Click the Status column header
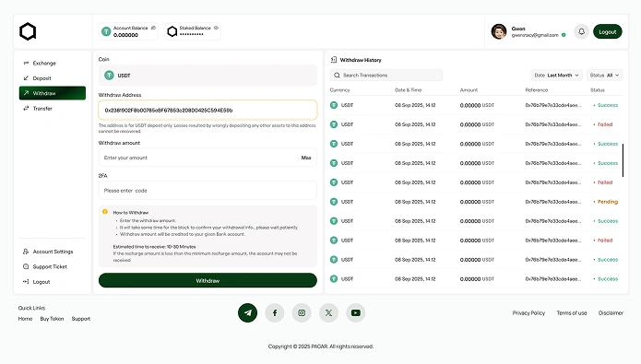 [x=598, y=90]
